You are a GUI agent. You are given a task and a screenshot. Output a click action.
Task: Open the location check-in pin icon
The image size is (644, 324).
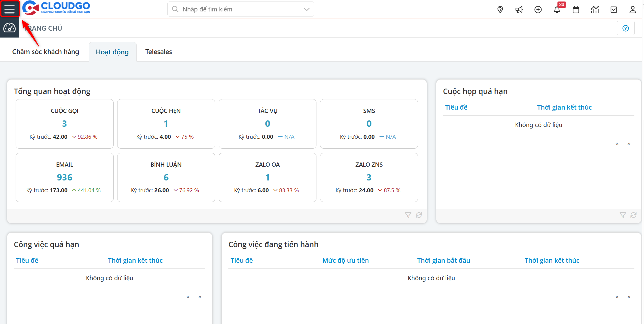[500, 10]
